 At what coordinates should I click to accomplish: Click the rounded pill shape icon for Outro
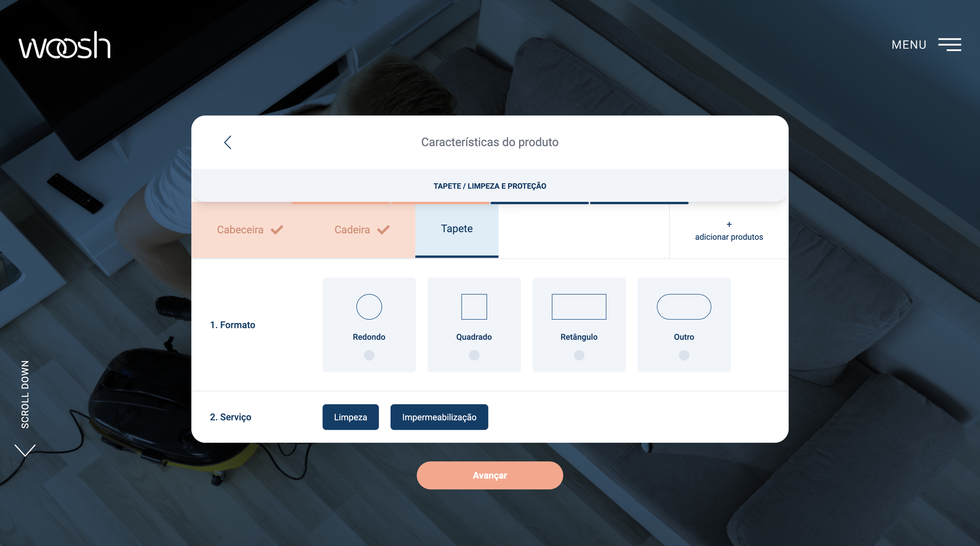tap(684, 307)
